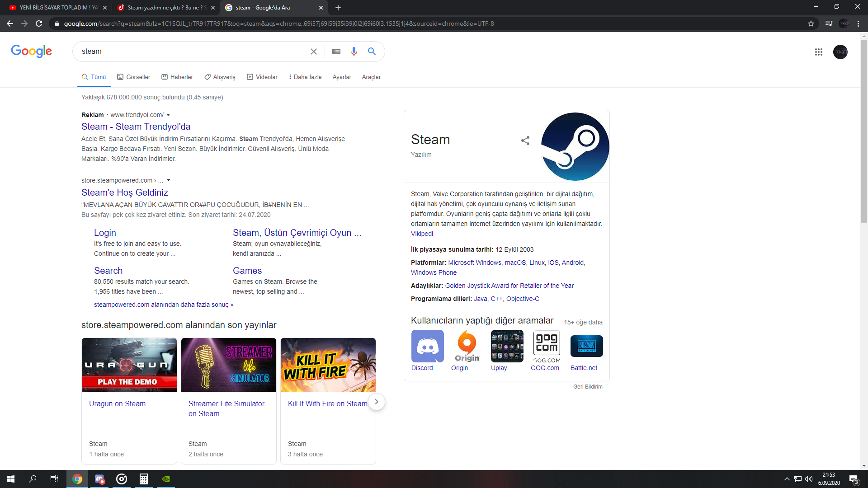Open the Uplay related search thumbnail
This screenshot has width=868, height=488.
point(507,346)
